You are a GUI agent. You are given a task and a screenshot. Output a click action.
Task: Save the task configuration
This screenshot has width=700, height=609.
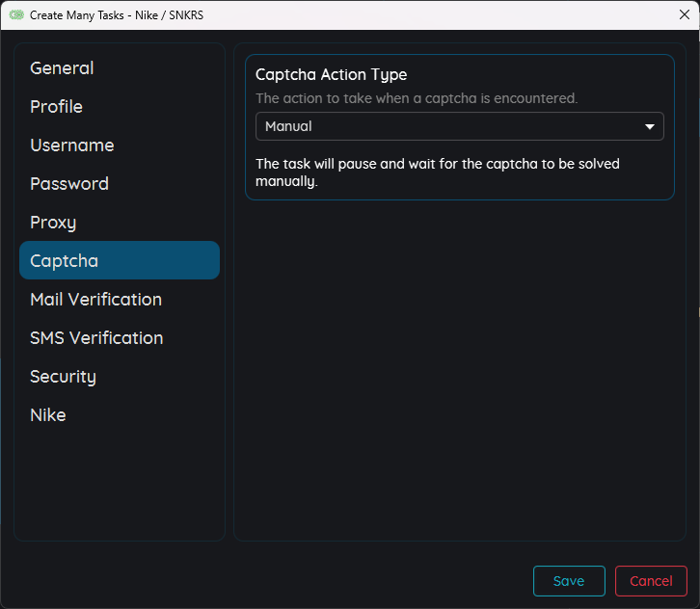pos(569,581)
